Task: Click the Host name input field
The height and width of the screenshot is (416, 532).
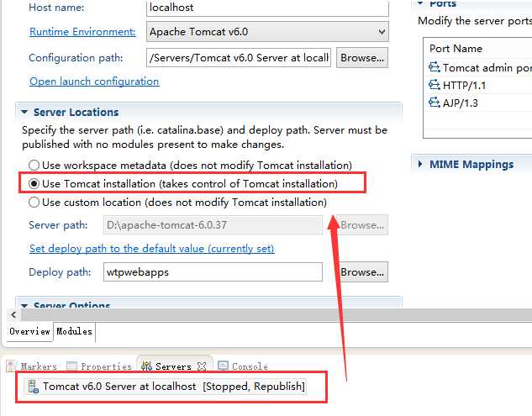Action: (x=267, y=8)
